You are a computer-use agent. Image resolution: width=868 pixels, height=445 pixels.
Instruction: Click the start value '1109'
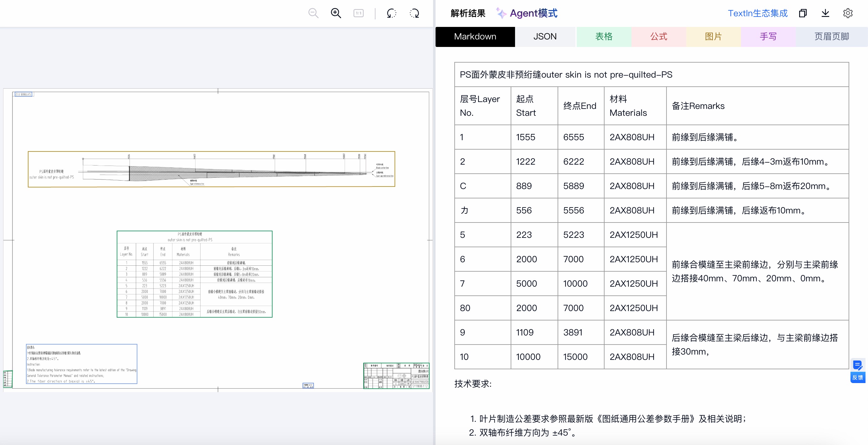pos(525,332)
